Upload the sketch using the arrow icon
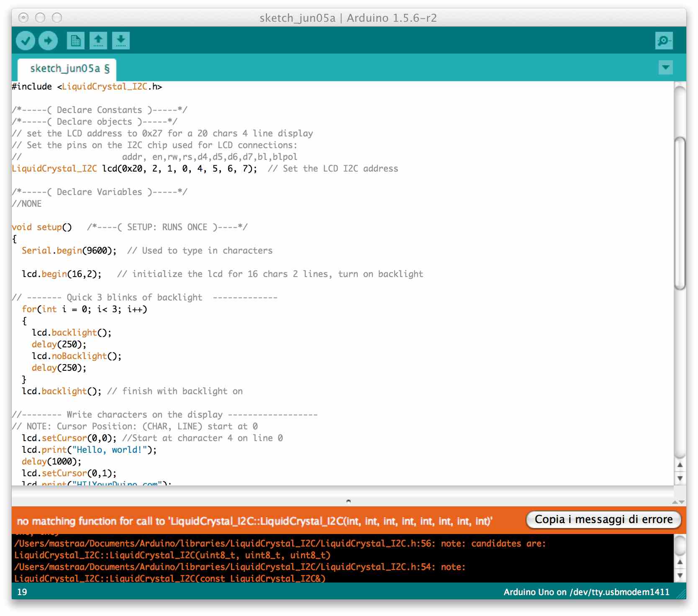Screen dimensions: 698x616 tap(48, 41)
